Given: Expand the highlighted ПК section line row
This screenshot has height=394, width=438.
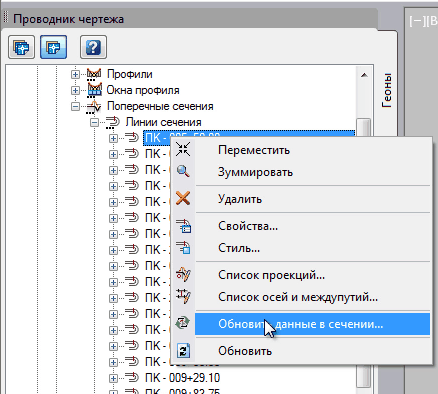Looking at the screenshot, I should pos(113,138).
